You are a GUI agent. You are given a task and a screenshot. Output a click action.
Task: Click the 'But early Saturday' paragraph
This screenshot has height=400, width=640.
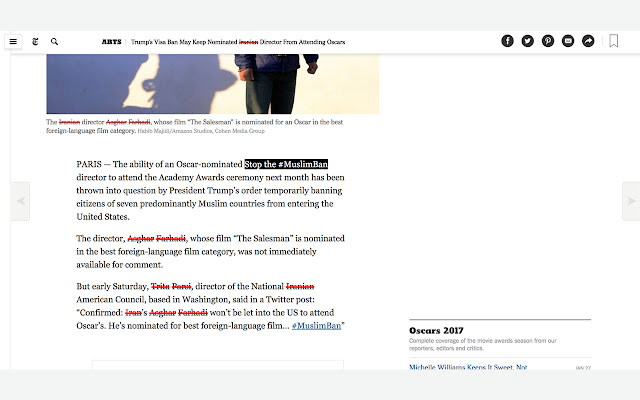(210, 306)
